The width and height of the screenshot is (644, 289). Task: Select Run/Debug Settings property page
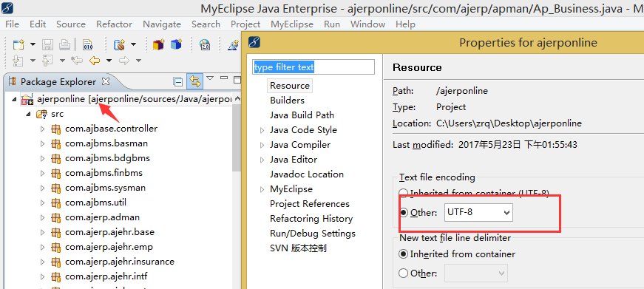(x=313, y=233)
